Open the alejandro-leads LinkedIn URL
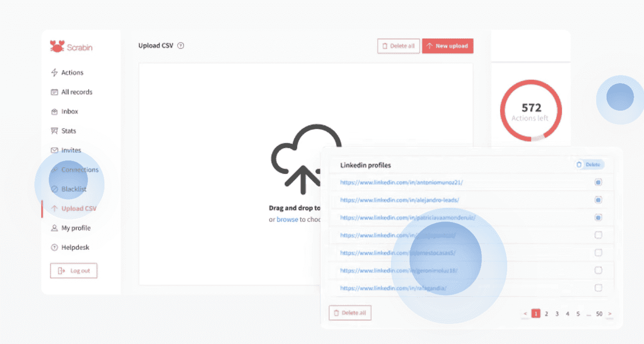This screenshot has height=344, width=644. (x=399, y=200)
